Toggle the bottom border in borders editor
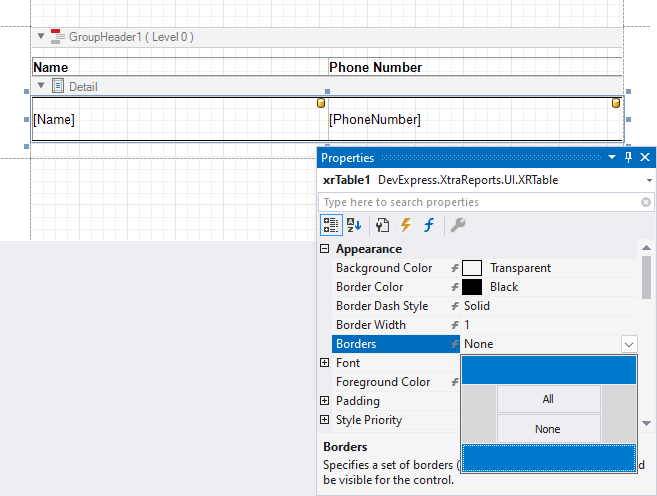This screenshot has height=496, width=657. [x=549, y=458]
